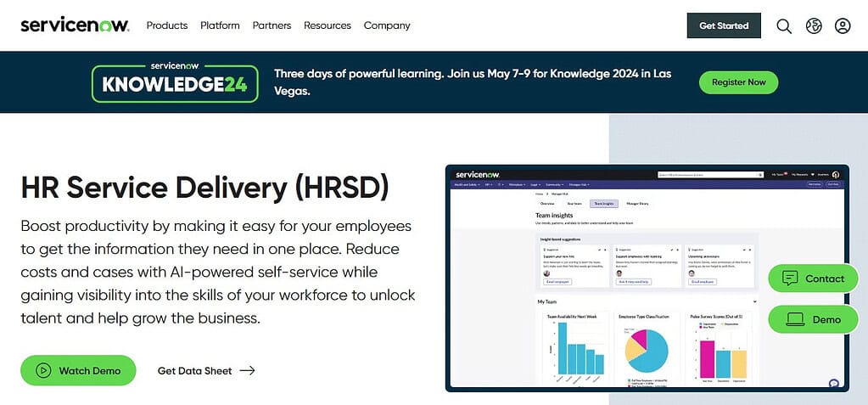Screen dimensions: 868x405
Task: Click the Team Availability bar chart in screenshot
Action: point(579,348)
